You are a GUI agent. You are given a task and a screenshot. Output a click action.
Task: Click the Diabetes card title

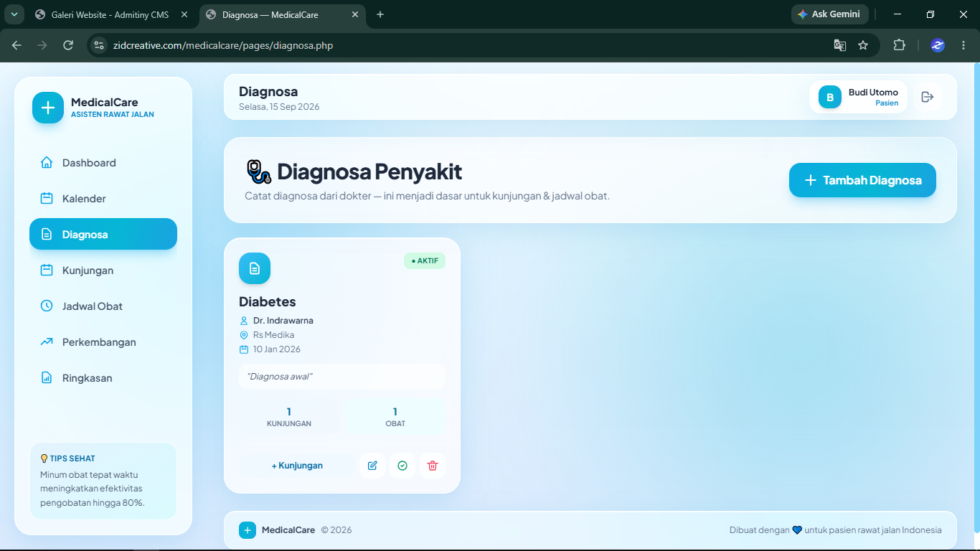[x=268, y=302]
